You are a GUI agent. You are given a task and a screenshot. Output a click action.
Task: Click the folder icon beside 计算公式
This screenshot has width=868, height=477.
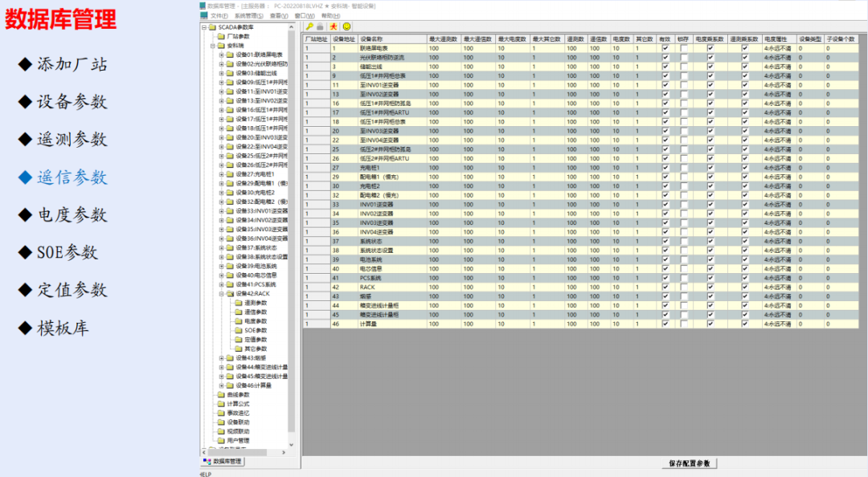(222, 404)
